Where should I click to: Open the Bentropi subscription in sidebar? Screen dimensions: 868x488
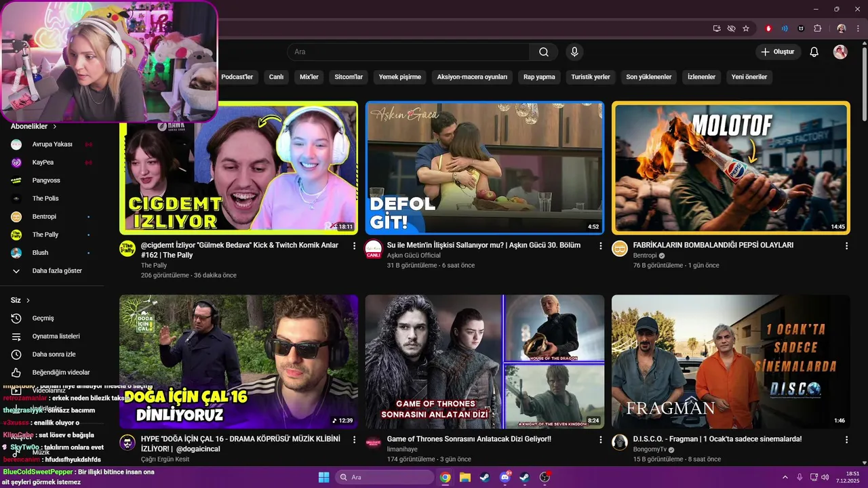click(52, 217)
